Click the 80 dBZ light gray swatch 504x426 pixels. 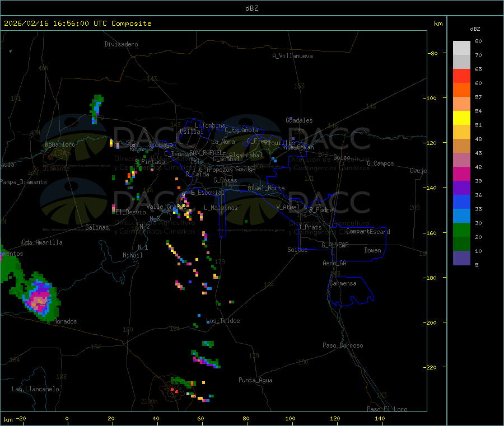point(461,48)
